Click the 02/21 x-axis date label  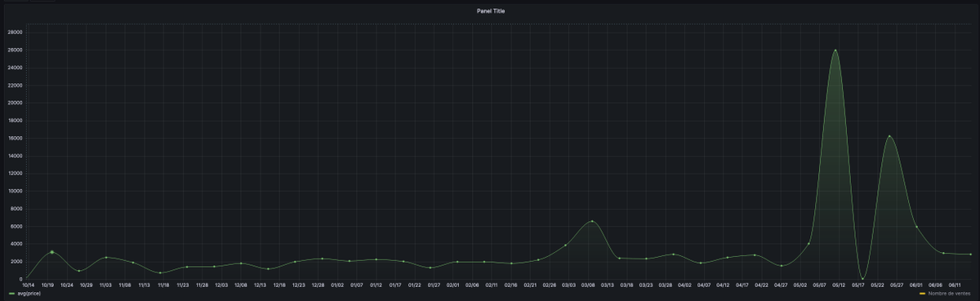[x=530, y=286]
